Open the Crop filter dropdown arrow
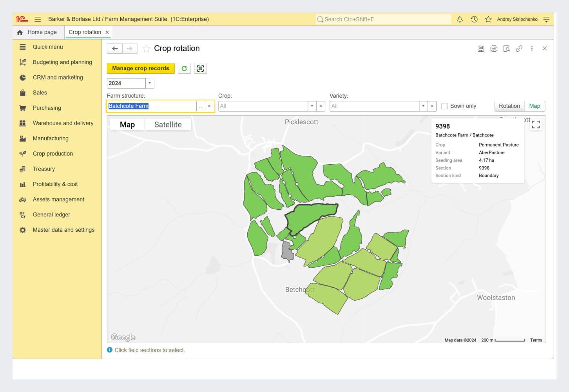The height and width of the screenshot is (392, 569). tap(312, 106)
